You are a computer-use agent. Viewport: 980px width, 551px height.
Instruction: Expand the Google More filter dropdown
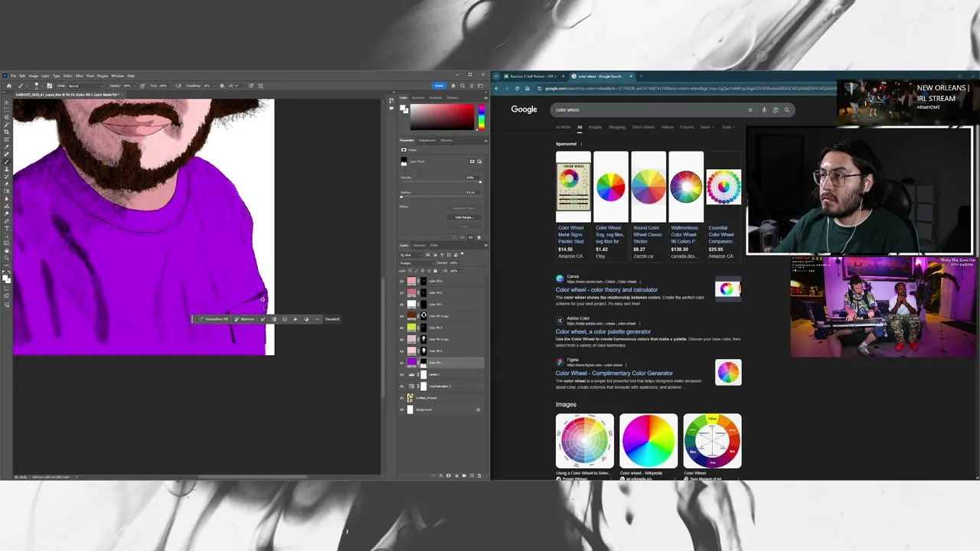click(x=706, y=127)
